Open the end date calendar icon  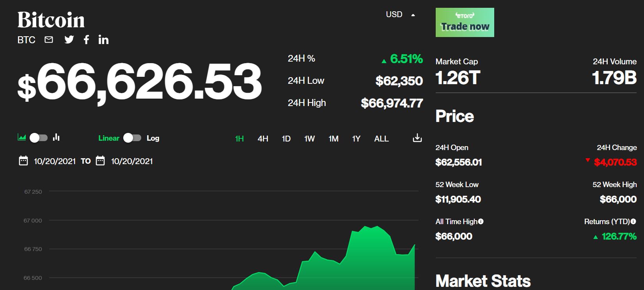100,161
